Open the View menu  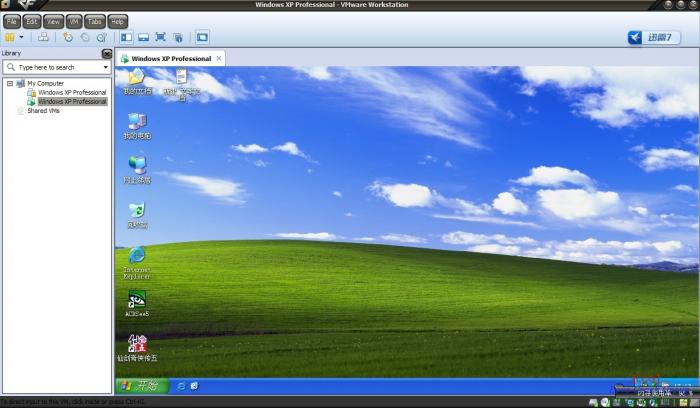pyautogui.click(x=53, y=21)
